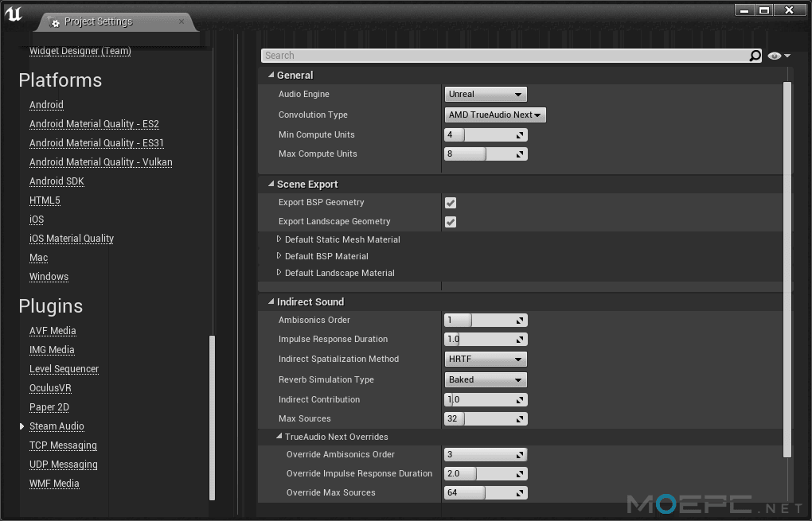The width and height of the screenshot is (812, 521).
Task: Open the Reverb Simulation Type dropdown
Action: (486, 379)
